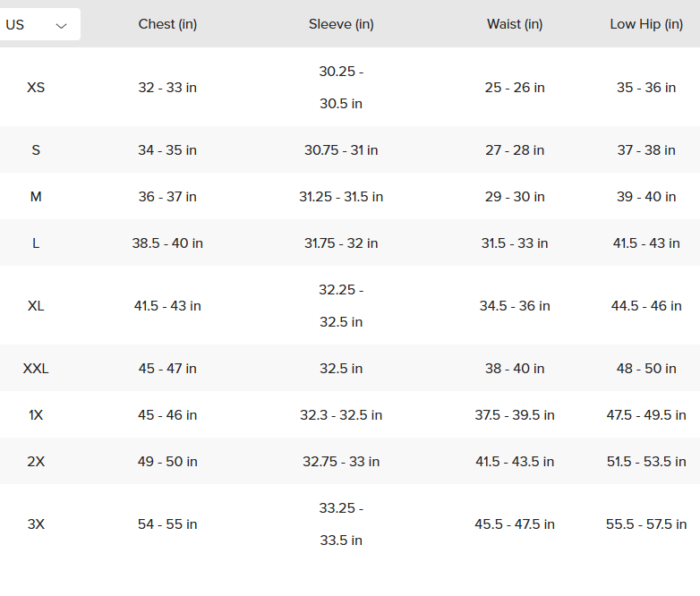Image resolution: width=700 pixels, height=596 pixels.
Task: Select the Chest (in) column header
Action: pos(167,24)
